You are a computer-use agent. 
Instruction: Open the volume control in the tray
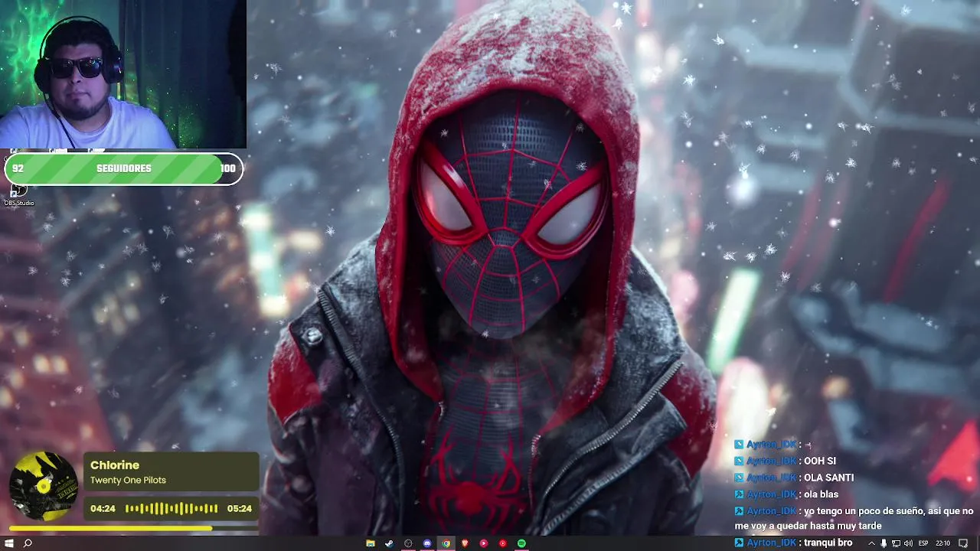(907, 543)
